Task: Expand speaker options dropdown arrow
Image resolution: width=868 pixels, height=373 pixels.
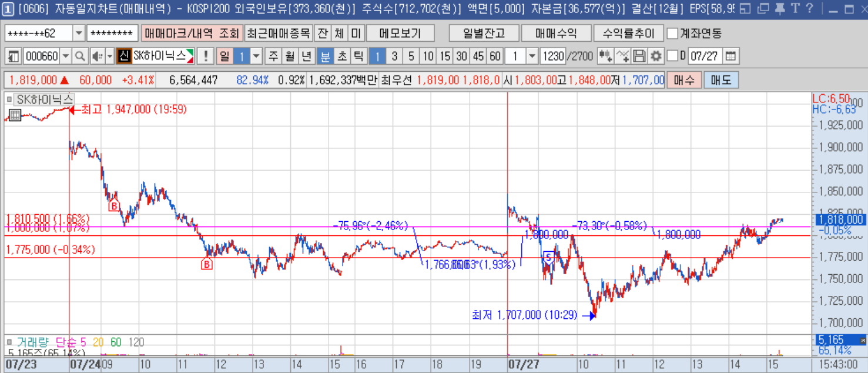Action: tap(110, 56)
